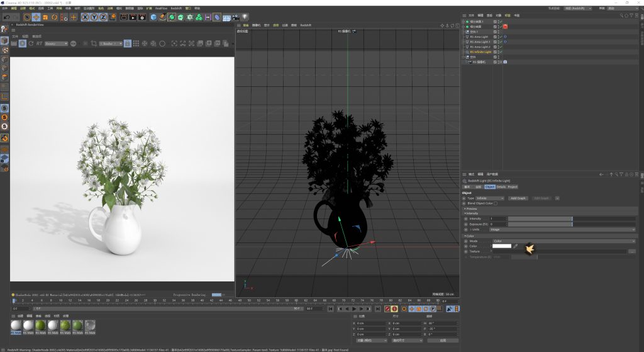Collapse the Color section
644x352 pixels.
pyautogui.click(x=469, y=236)
